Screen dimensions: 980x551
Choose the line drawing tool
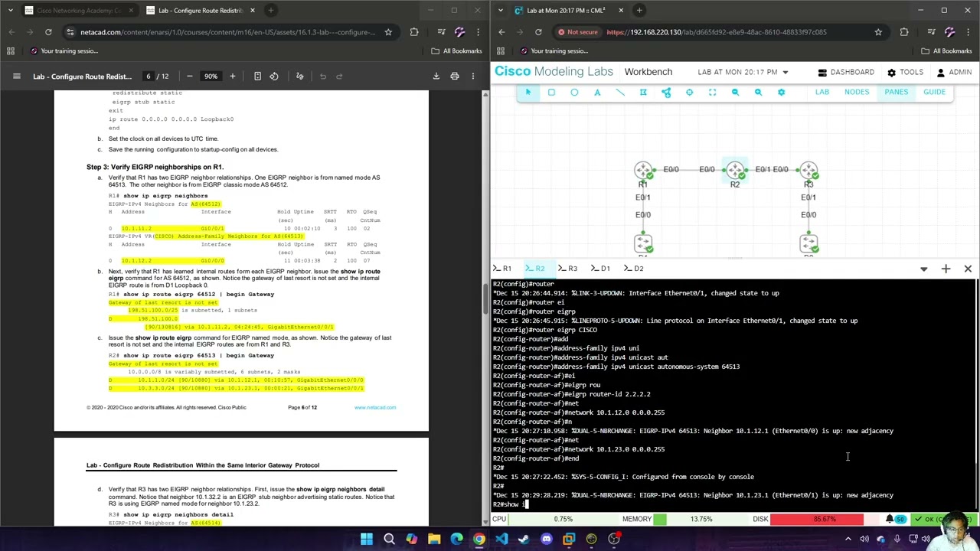point(620,92)
